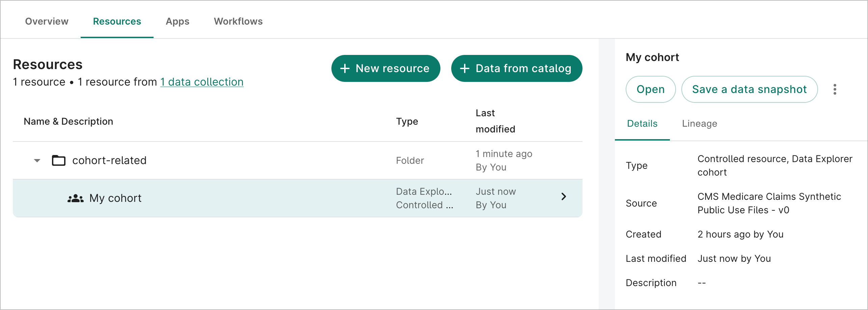Open the 1 data collection link
This screenshot has height=310, width=868.
pos(201,82)
